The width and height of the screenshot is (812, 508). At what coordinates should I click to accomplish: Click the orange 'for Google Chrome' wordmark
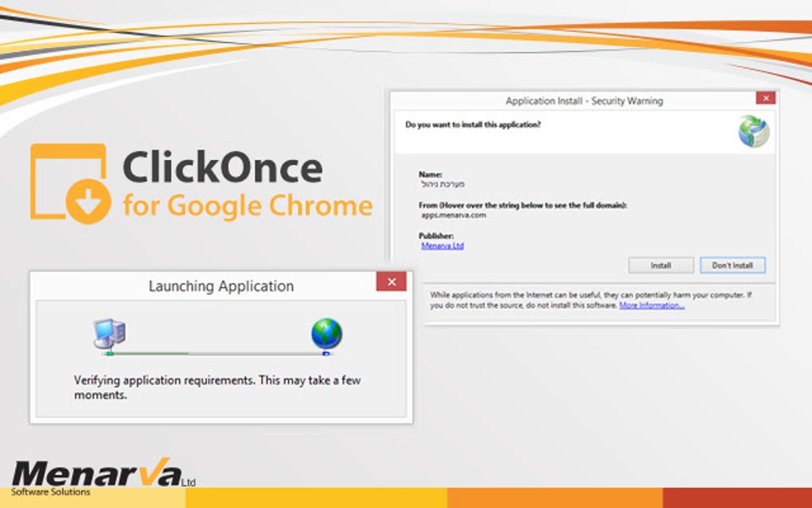(x=247, y=205)
